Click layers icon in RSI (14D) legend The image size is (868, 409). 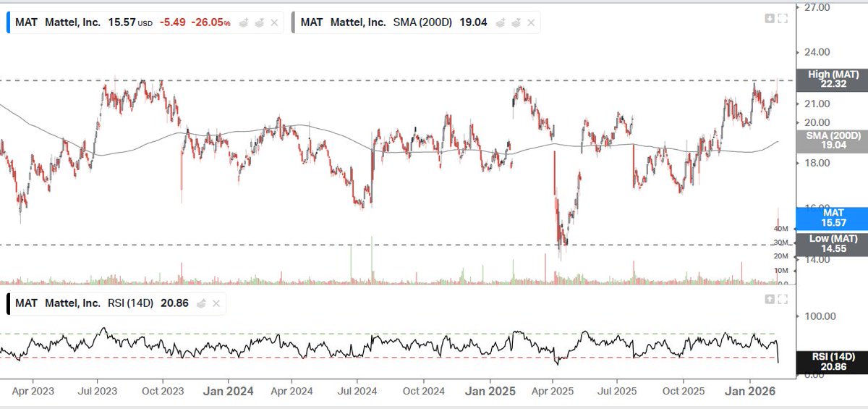coord(202,303)
